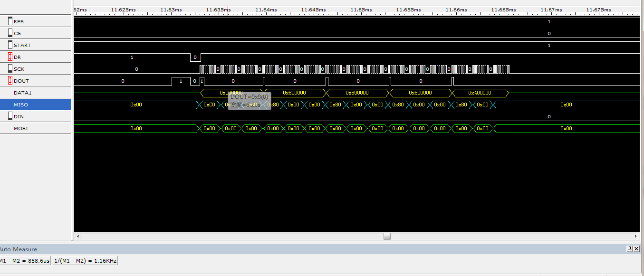This screenshot has height=276, width=644.
Task: Select the SCK channel label
Action: (19, 69)
